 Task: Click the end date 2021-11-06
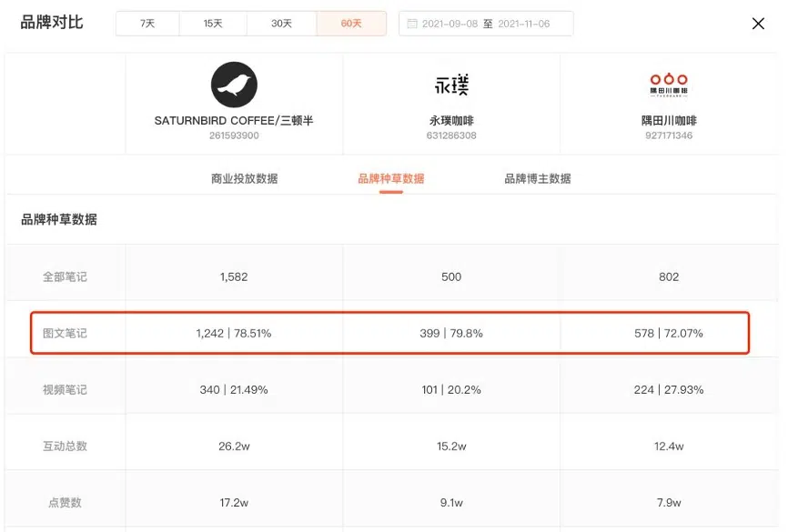pyautogui.click(x=523, y=24)
